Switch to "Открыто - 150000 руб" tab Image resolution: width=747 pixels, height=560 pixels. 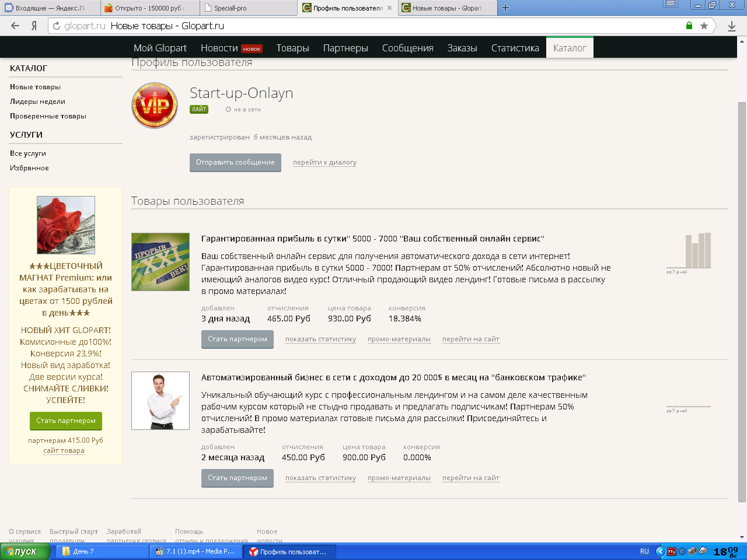tap(150, 8)
